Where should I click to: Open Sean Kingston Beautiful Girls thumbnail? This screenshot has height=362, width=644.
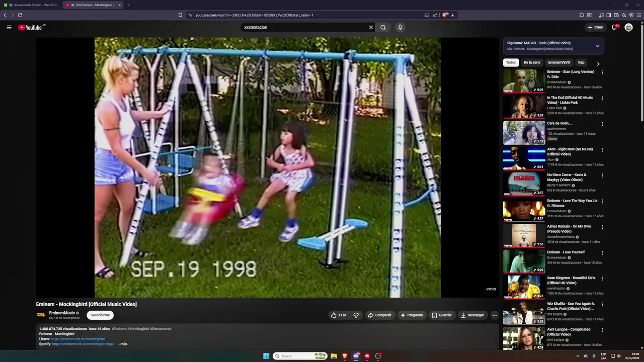pyautogui.click(x=524, y=287)
